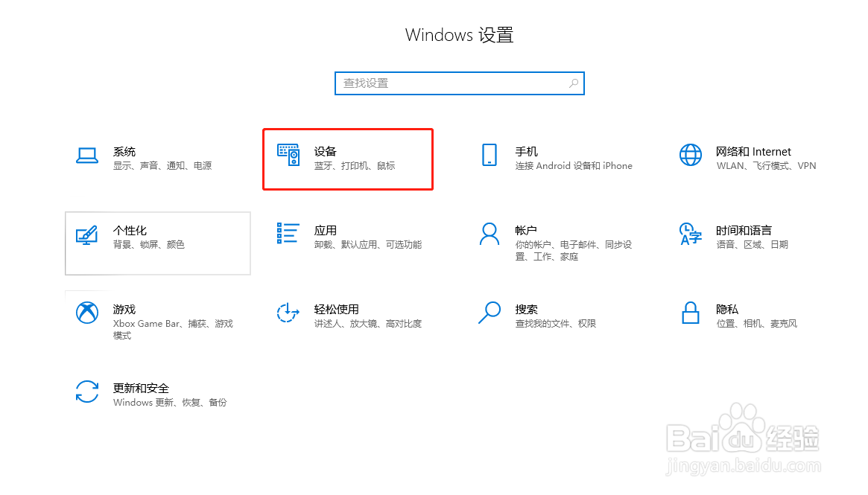This screenshot has width=868, height=495.
Task: Select the 时间和语言 clock-letter icon
Action: (x=691, y=234)
